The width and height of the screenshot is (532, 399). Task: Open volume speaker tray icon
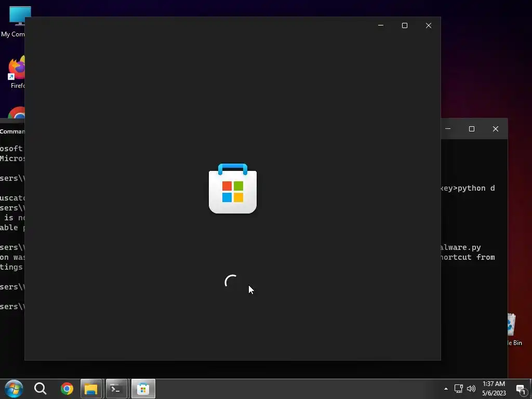tap(471, 389)
